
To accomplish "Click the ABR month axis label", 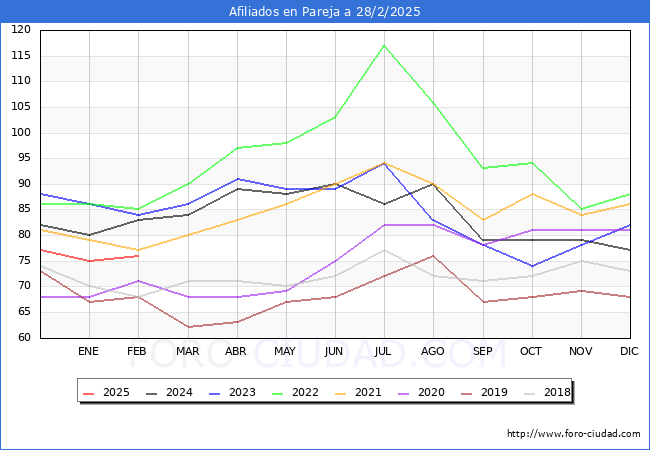I will pos(236,351).
